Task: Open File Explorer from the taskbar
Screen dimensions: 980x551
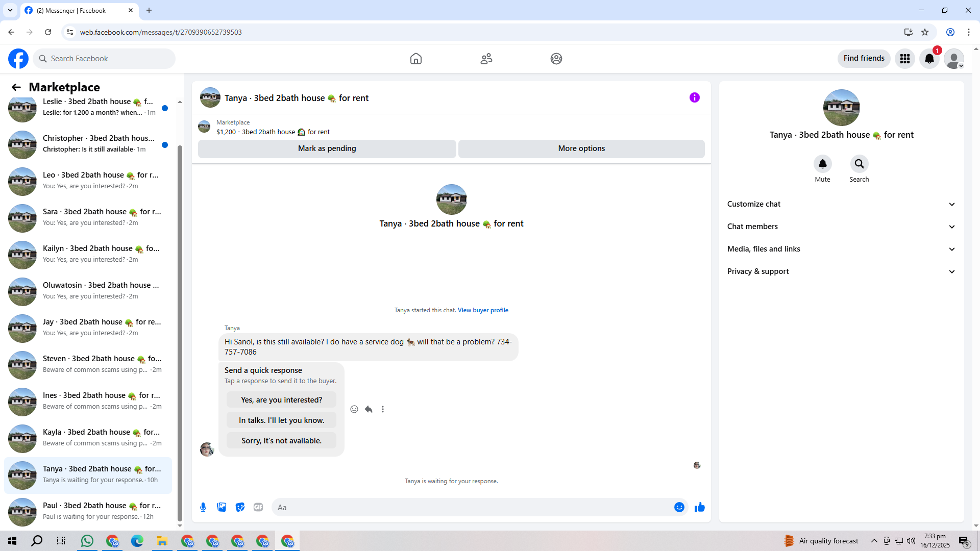Action: coord(162,541)
